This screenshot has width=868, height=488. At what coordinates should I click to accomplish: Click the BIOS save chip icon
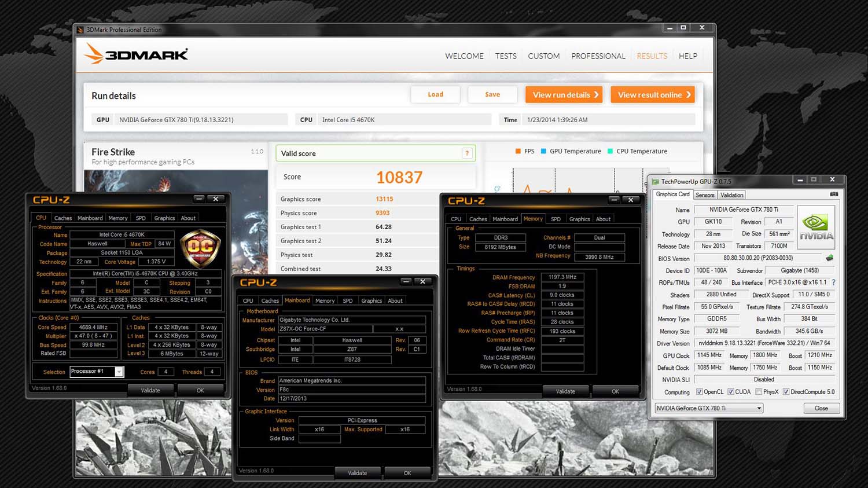[x=829, y=258]
